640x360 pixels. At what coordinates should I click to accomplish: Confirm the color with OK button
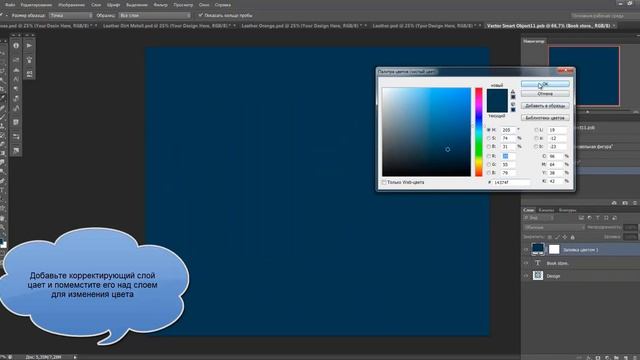545,84
